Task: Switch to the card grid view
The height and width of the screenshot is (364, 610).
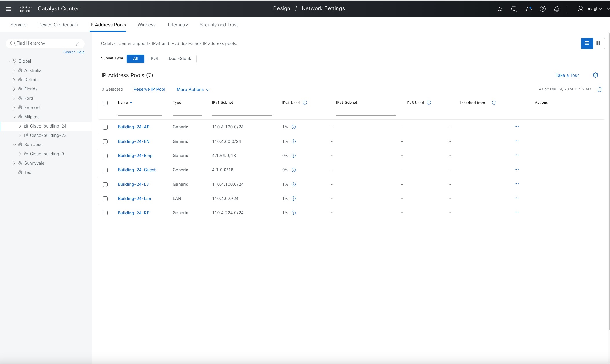Action: coord(599,43)
